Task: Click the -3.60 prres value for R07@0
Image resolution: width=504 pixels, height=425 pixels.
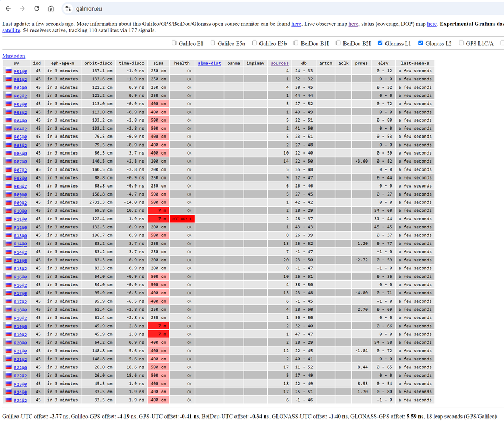Action: 362,161
